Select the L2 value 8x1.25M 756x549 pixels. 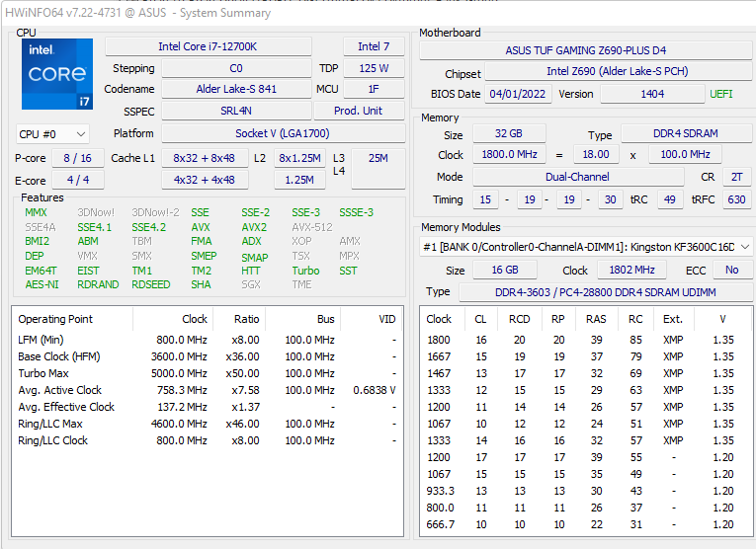pos(299,158)
